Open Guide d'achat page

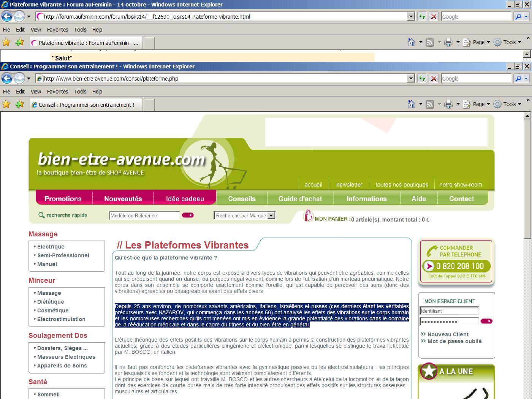300,198
